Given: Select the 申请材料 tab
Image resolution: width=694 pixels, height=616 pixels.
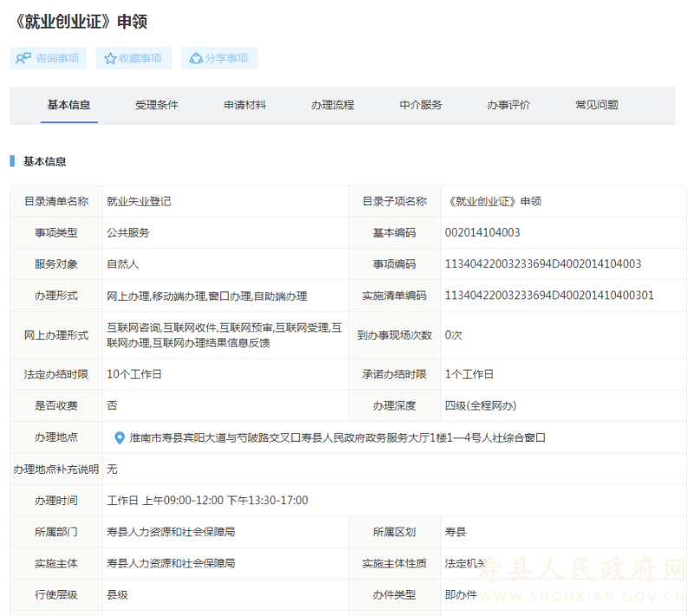Looking at the screenshot, I should [x=245, y=105].
